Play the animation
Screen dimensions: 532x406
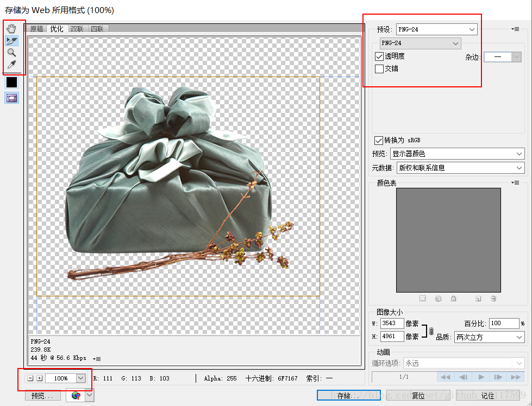click(481, 377)
